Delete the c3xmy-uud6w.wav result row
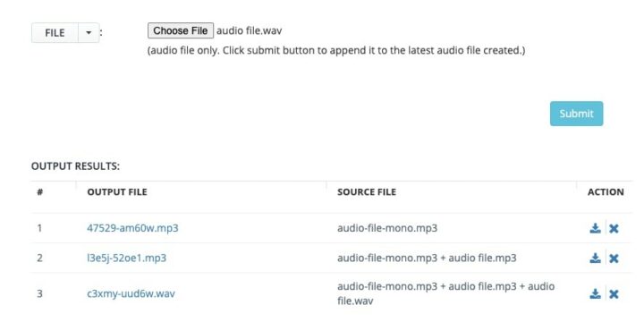Image resolution: width=644 pixels, height=322 pixels. point(614,294)
